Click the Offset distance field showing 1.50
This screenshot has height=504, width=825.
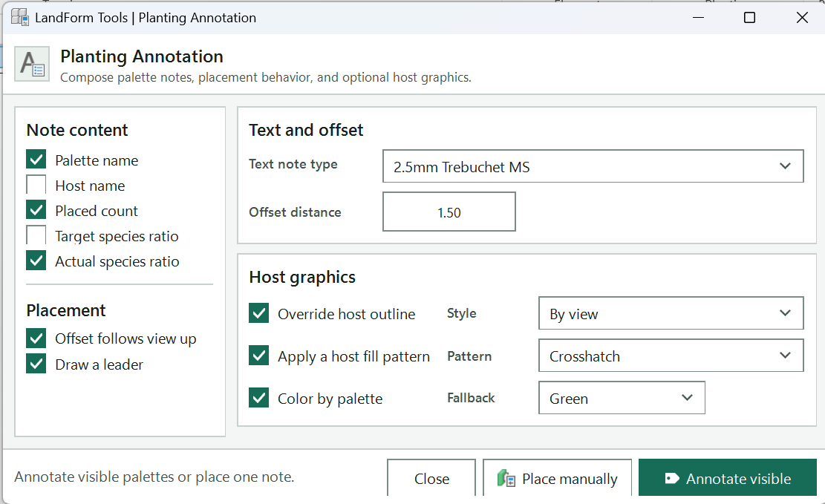[x=449, y=212]
